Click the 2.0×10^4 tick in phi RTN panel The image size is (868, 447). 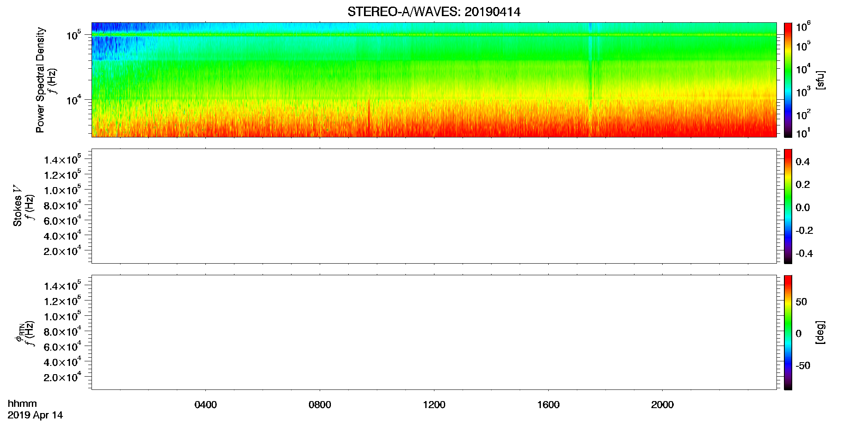point(63,377)
